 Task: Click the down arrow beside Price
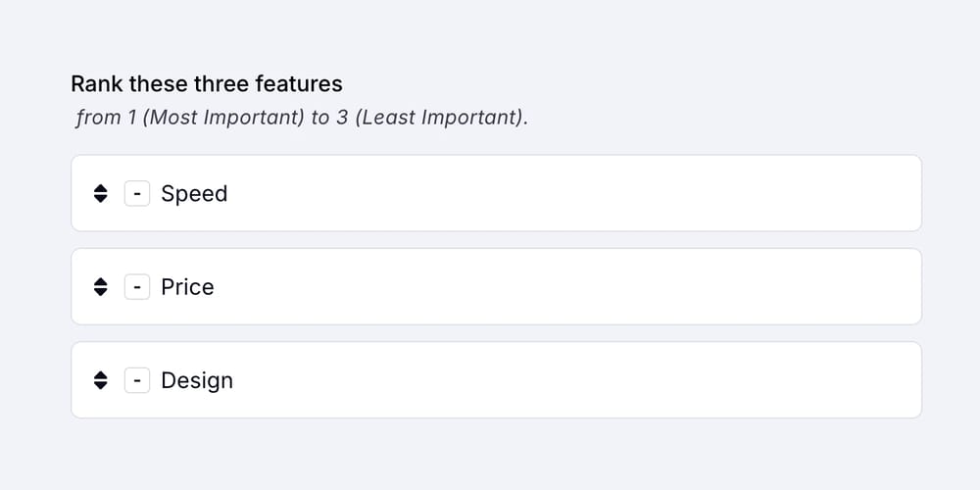point(100,292)
